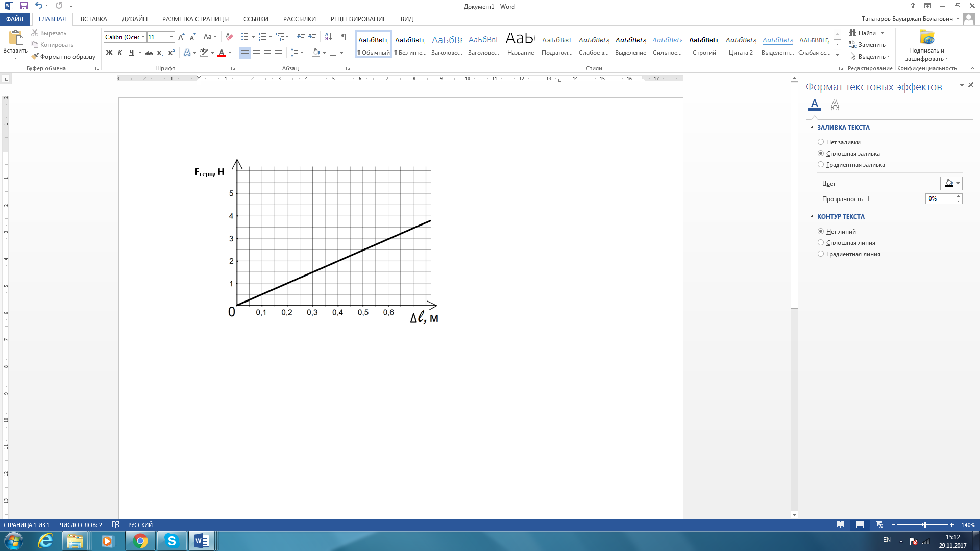Click the Format Painter brush icon
This screenshot has width=980, height=551.
(x=35, y=57)
